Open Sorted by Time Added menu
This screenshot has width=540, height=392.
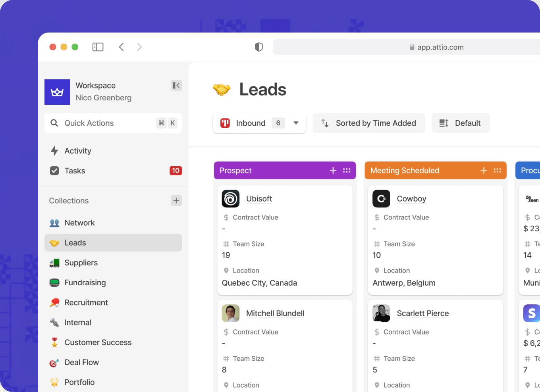[369, 123]
